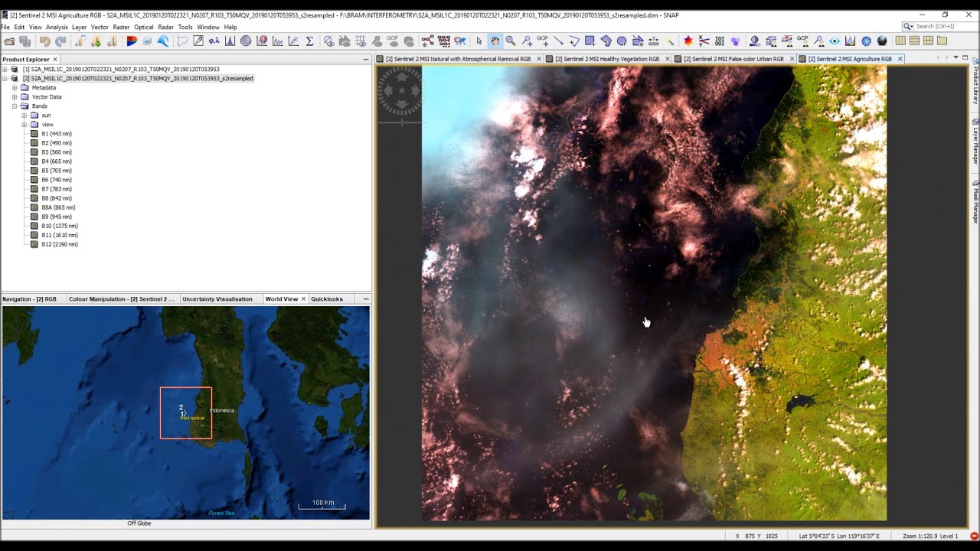Open the Histogram tool
This screenshot has width=980, height=551.
pyautogui.click(x=230, y=41)
